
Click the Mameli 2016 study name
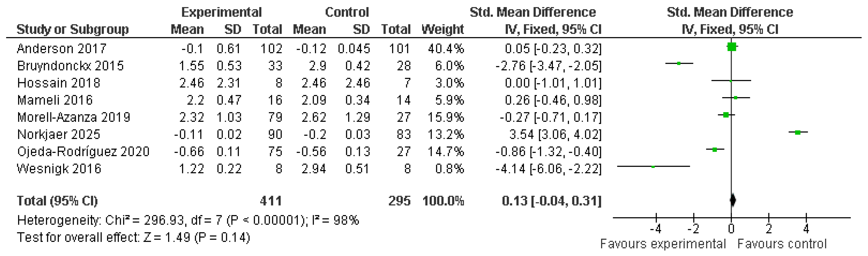point(55,100)
